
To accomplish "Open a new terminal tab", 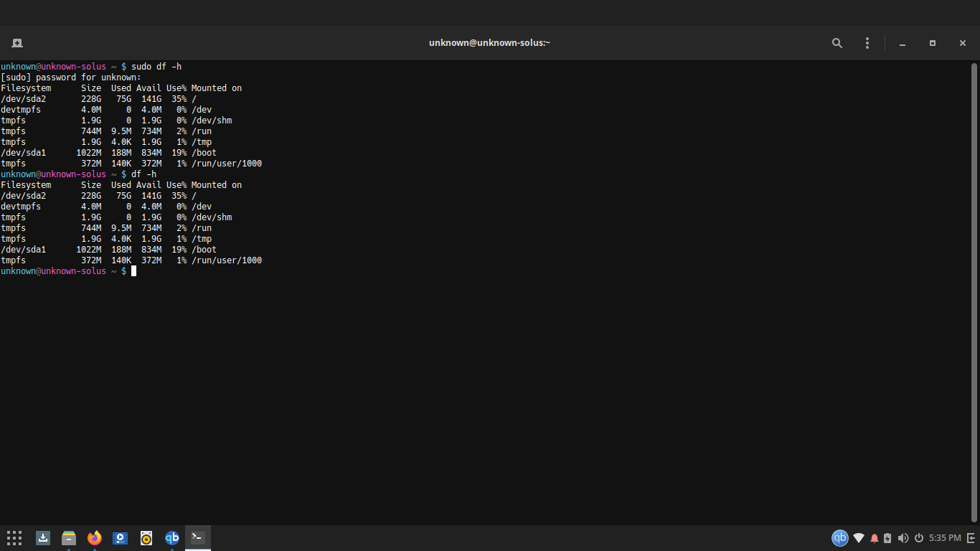I will coord(17,43).
